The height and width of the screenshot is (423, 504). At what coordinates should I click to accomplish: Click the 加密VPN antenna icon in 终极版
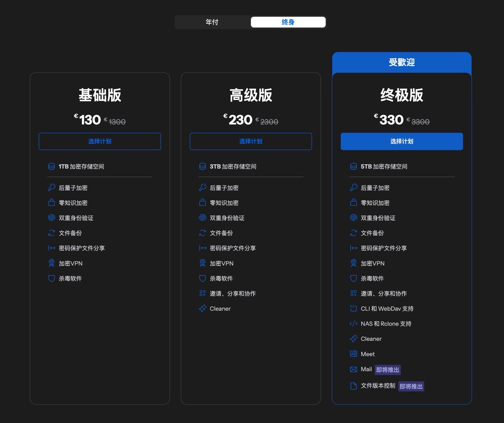pyautogui.click(x=353, y=263)
